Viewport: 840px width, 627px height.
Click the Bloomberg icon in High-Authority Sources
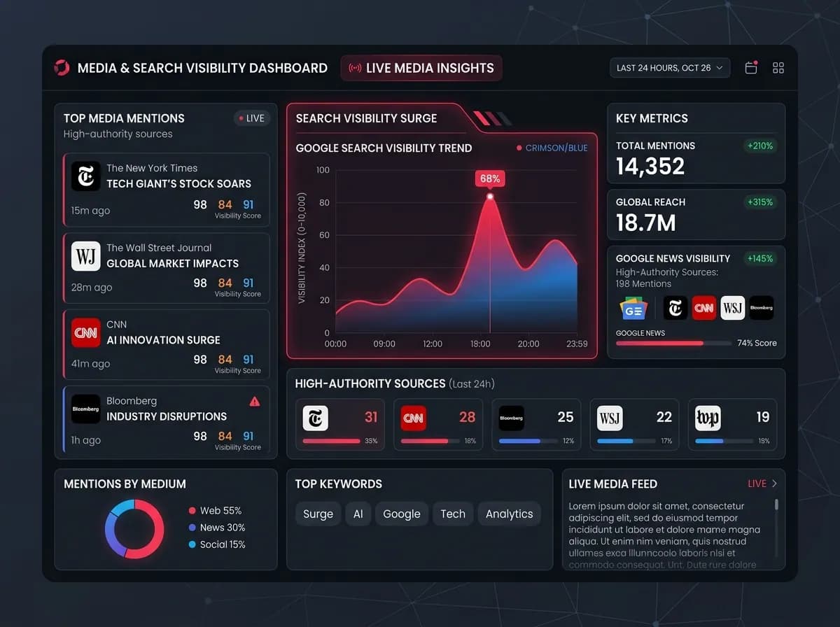pyautogui.click(x=512, y=418)
